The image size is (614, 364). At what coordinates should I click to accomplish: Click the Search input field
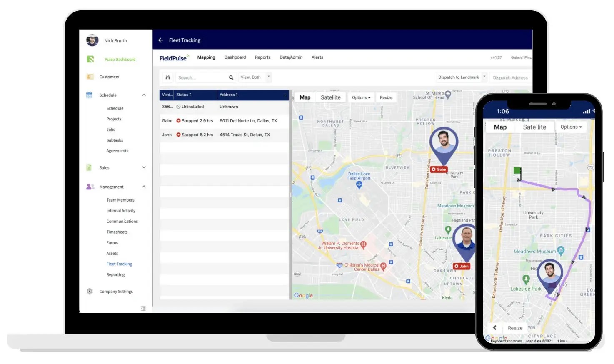click(204, 77)
